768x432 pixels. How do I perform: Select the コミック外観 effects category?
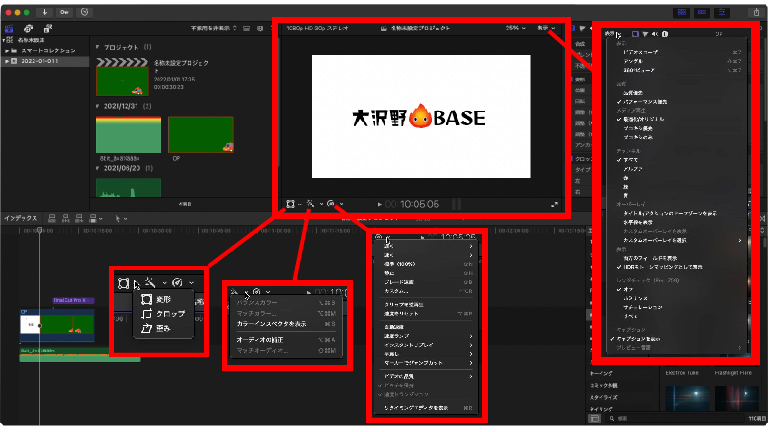coord(604,385)
